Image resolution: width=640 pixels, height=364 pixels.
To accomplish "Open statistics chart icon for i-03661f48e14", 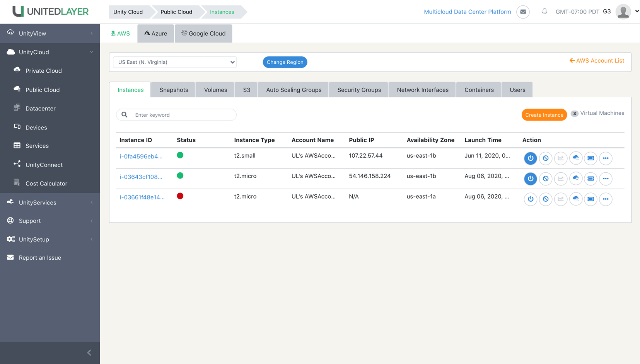I will (x=560, y=199).
